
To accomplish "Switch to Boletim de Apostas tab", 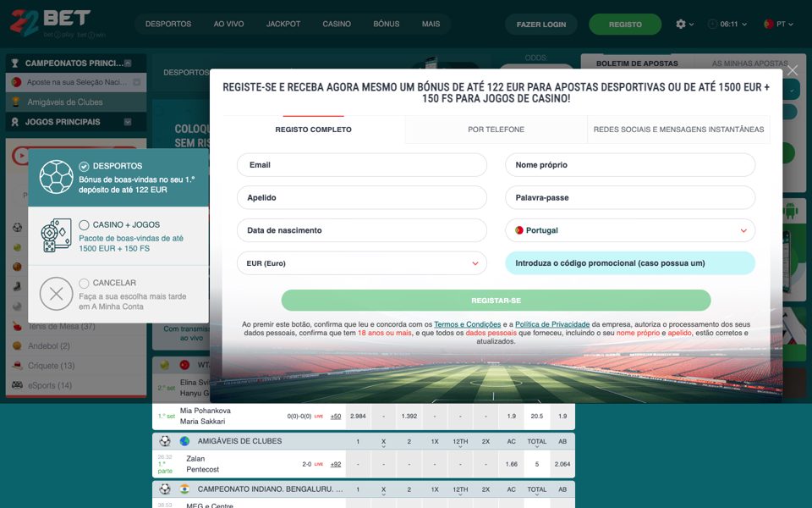I will pos(637,63).
